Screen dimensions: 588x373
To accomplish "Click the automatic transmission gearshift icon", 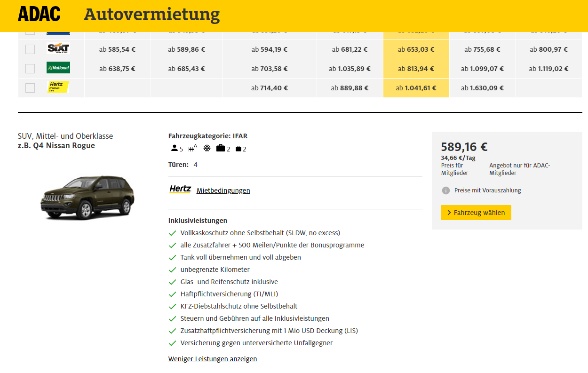I will tap(192, 149).
